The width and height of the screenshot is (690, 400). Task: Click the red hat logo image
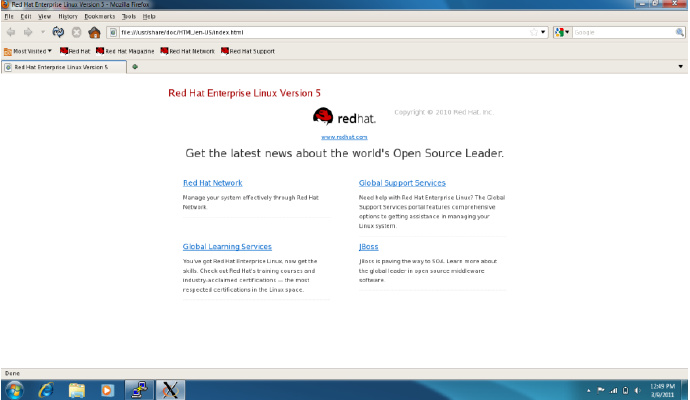(x=344, y=117)
